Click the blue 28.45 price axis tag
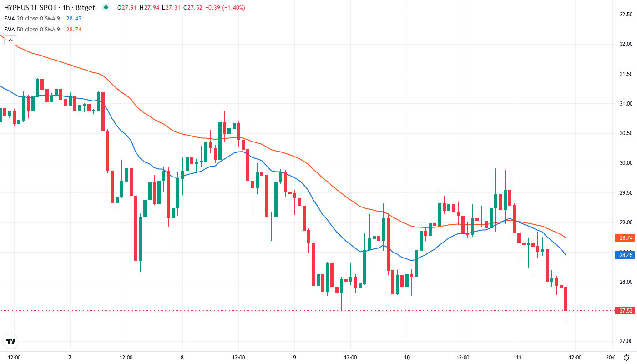This screenshot has height=364, width=637. click(x=626, y=255)
